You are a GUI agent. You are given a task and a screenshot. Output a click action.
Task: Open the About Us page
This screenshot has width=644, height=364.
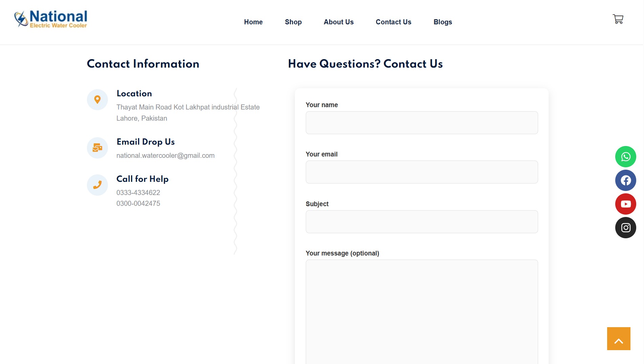(339, 22)
